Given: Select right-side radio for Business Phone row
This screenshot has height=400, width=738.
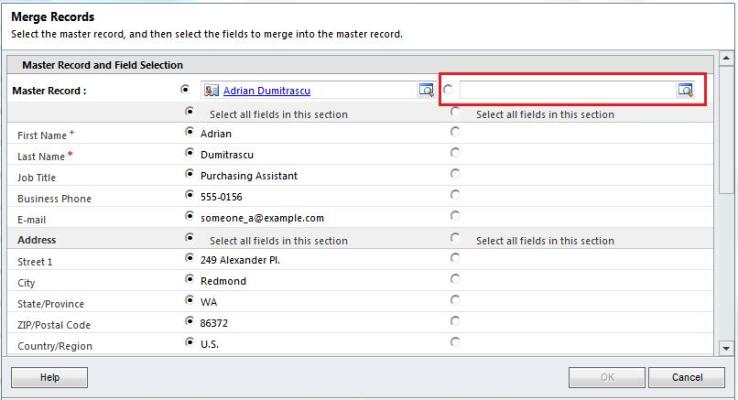Looking at the screenshot, I should pos(455,194).
